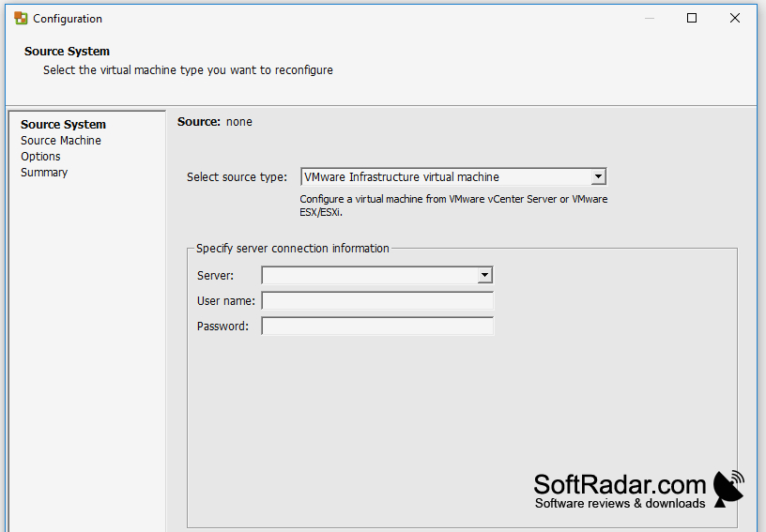Click the 'Source: none' status text
The height and width of the screenshot is (532, 766).
(214, 122)
